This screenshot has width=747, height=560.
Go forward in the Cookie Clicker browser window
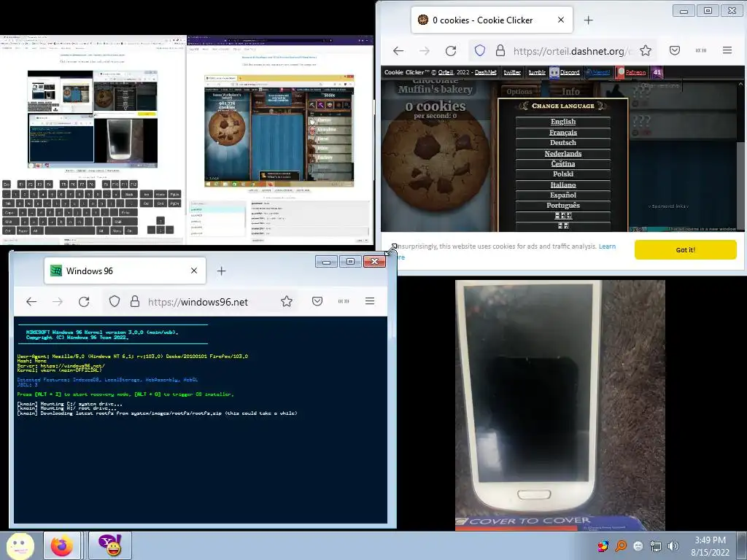(x=425, y=50)
